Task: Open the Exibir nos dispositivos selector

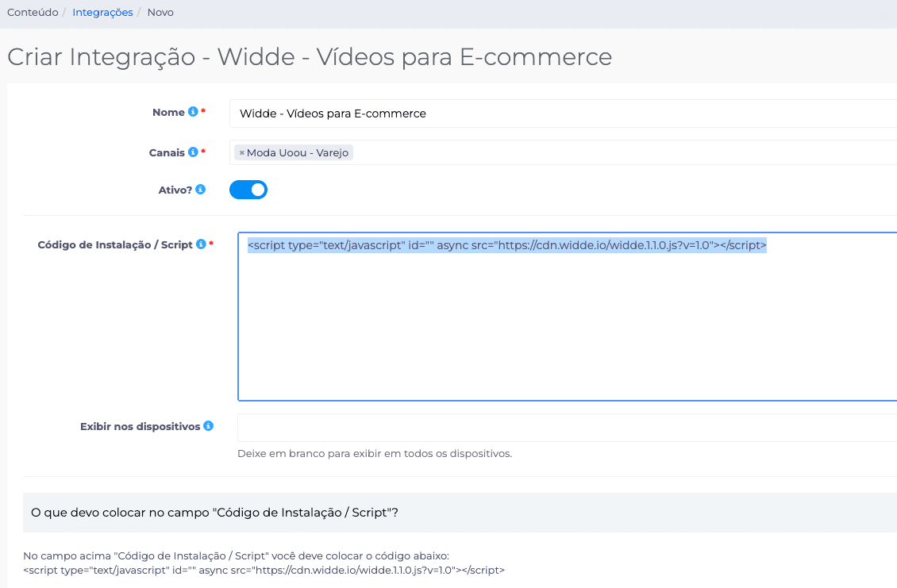Action: [568, 427]
